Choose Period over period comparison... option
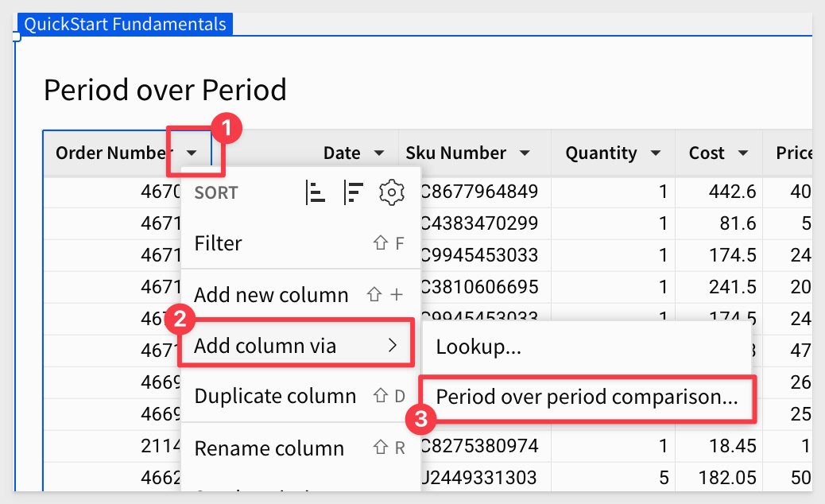Viewport: 825px width, 504px height. [587, 397]
